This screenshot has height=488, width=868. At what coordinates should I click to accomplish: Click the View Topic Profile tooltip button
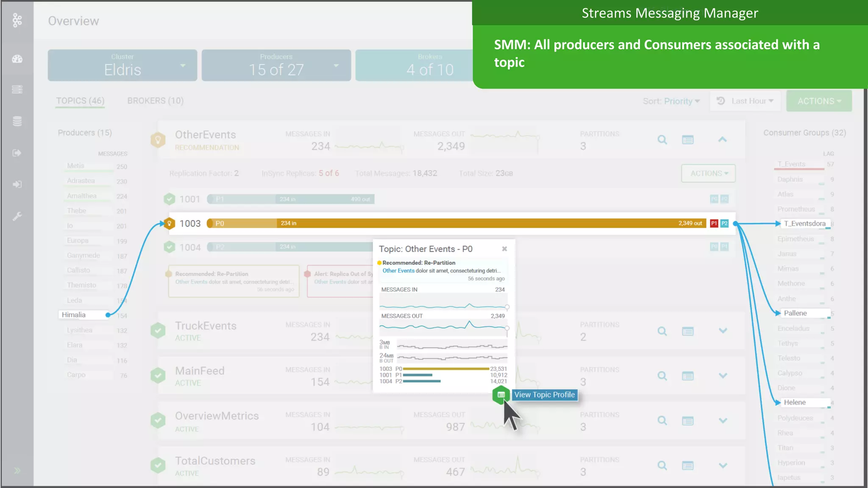pos(545,395)
